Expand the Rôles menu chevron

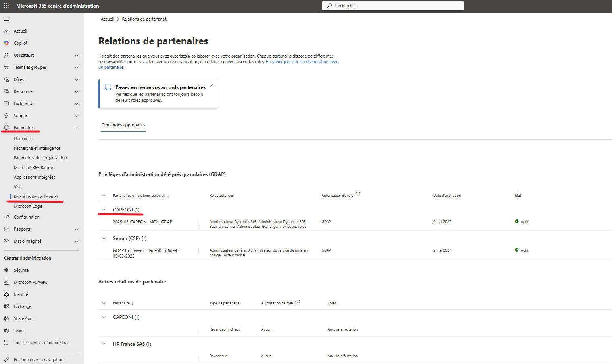[77, 79]
